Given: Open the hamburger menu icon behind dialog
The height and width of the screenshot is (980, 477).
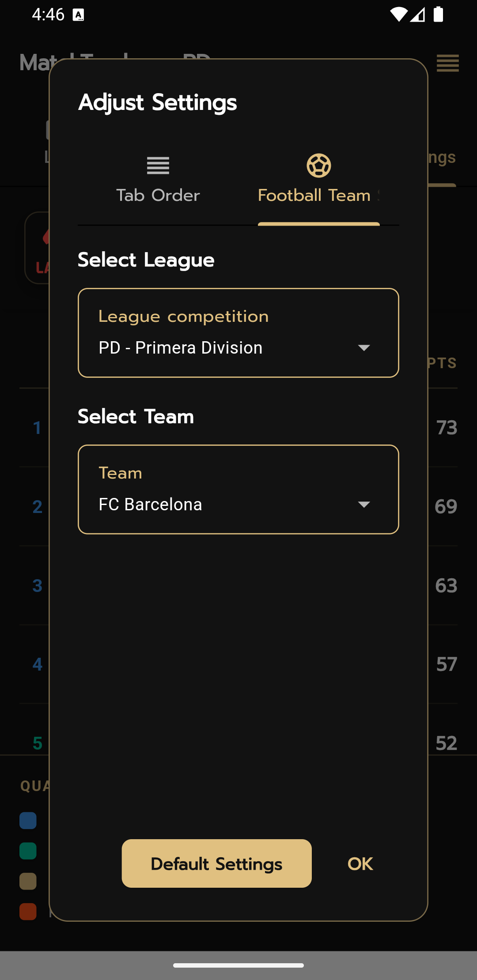Looking at the screenshot, I should click(x=447, y=63).
